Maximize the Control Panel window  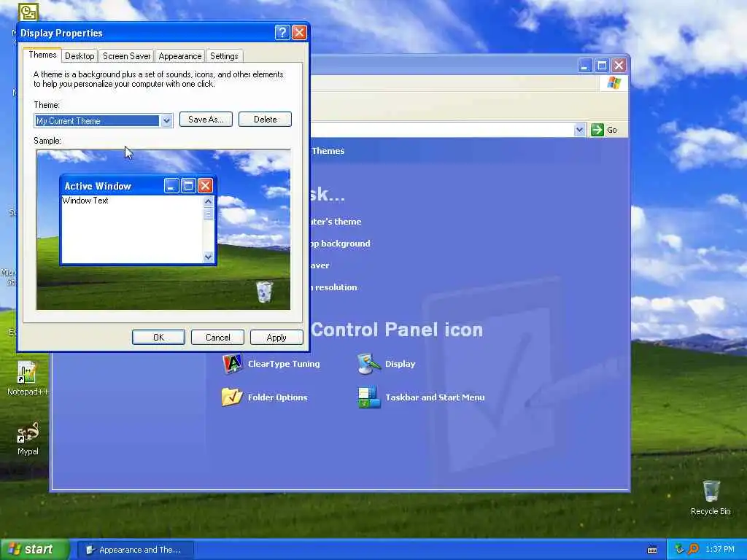[602, 65]
